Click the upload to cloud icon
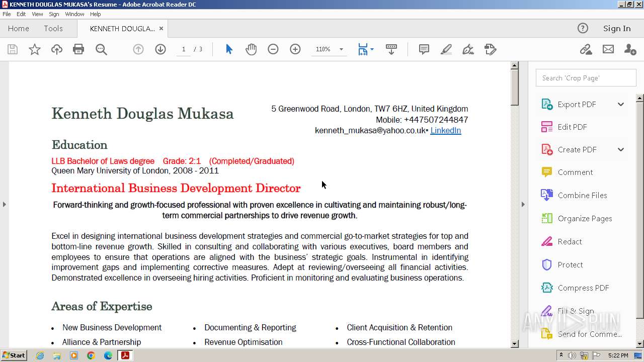 pyautogui.click(x=57, y=49)
